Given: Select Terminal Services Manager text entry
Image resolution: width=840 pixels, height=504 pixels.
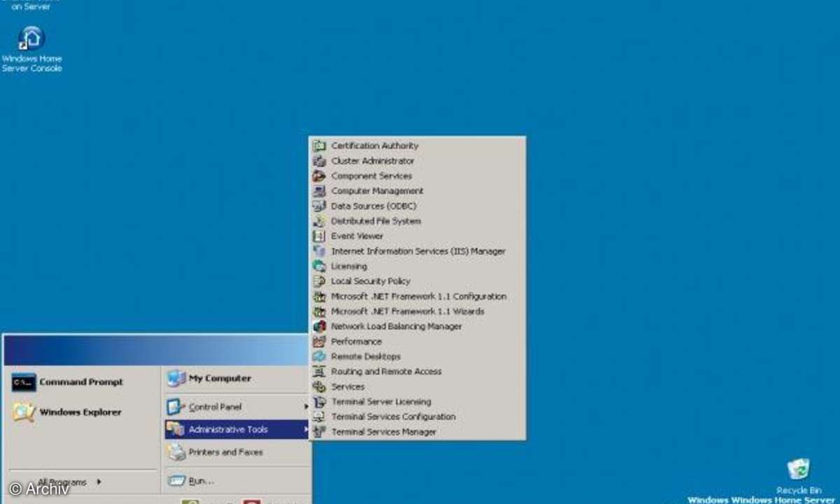Looking at the screenshot, I should 384,432.
